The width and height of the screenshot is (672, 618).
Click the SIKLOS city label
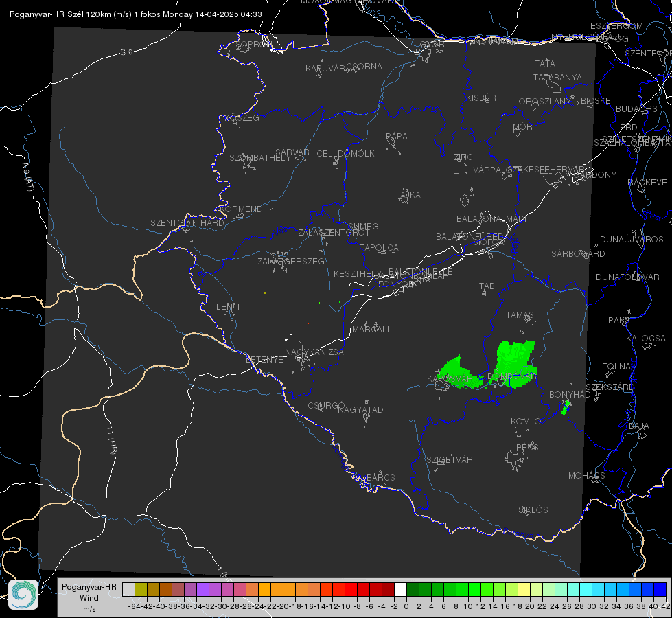[533, 510]
